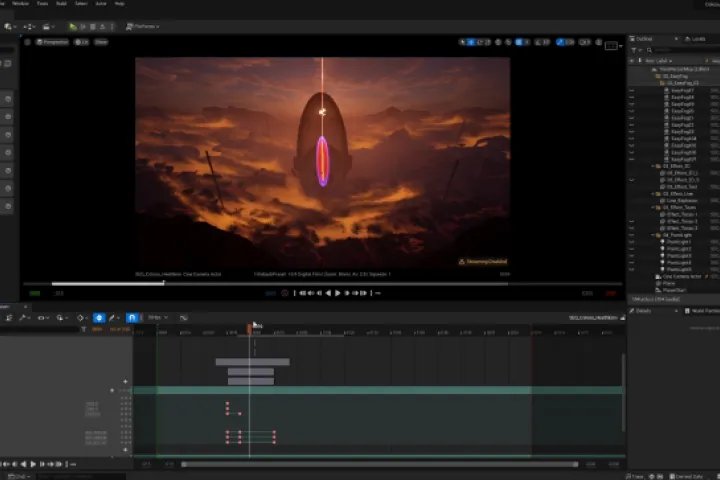
Task: Open the Sequencer curve editor icon
Action: [184, 317]
